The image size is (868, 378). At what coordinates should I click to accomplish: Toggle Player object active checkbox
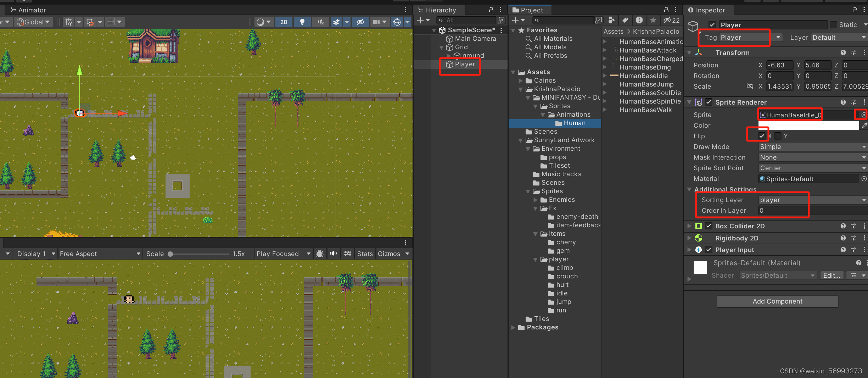tap(712, 25)
